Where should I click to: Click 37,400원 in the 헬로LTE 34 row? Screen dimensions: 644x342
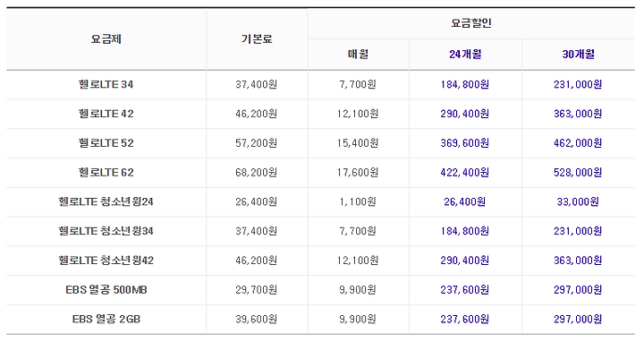click(x=257, y=84)
